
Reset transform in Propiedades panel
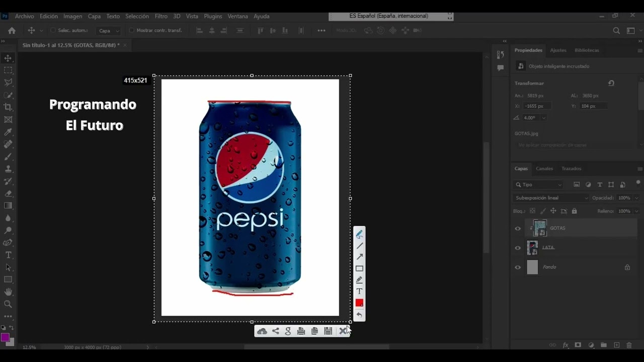point(611,83)
